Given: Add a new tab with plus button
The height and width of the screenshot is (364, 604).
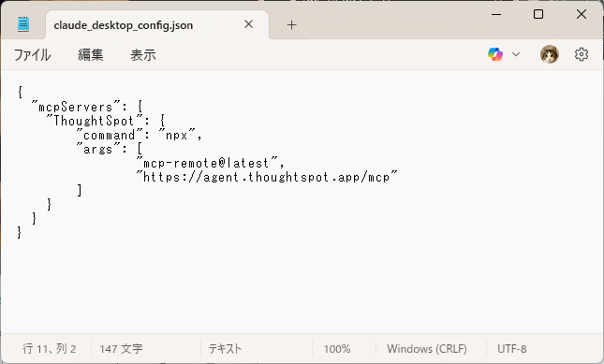Looking at the screenshot, I should [291, 25].
